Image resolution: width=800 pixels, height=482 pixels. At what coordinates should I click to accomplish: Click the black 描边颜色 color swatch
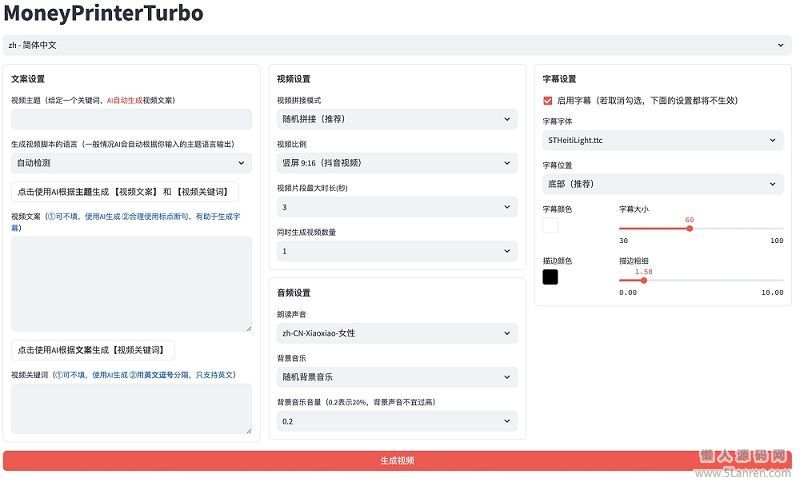pos(550,277)
